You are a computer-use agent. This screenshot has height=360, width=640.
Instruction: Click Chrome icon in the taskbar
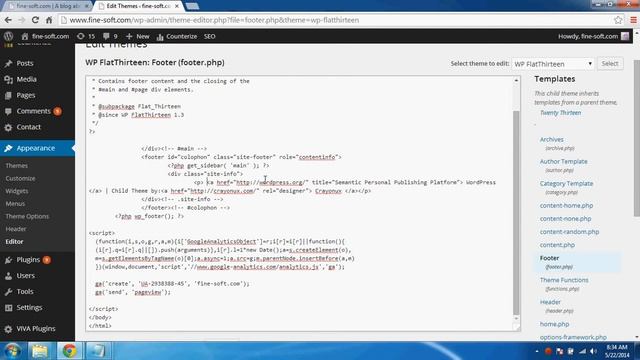[69, 351]
